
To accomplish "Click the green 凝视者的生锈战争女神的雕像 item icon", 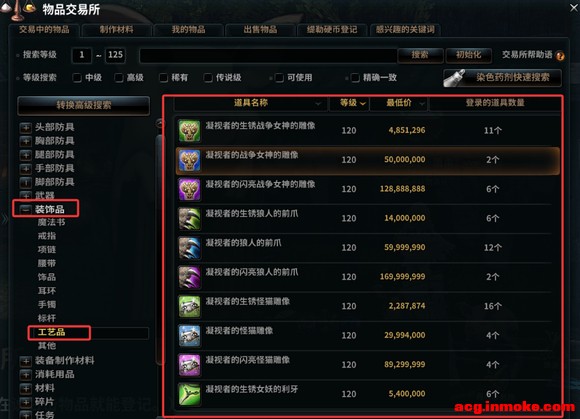I will pyautogui.click(x=189, y=131).
